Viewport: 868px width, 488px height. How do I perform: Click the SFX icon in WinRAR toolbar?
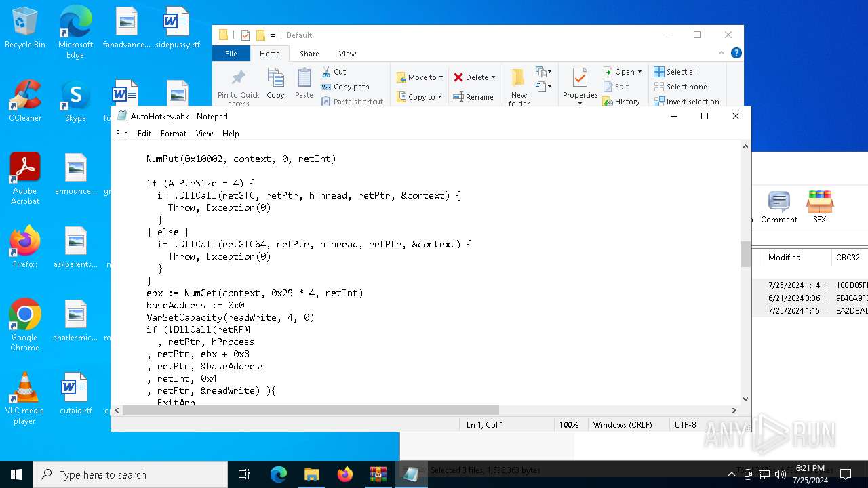pos(820,207)
